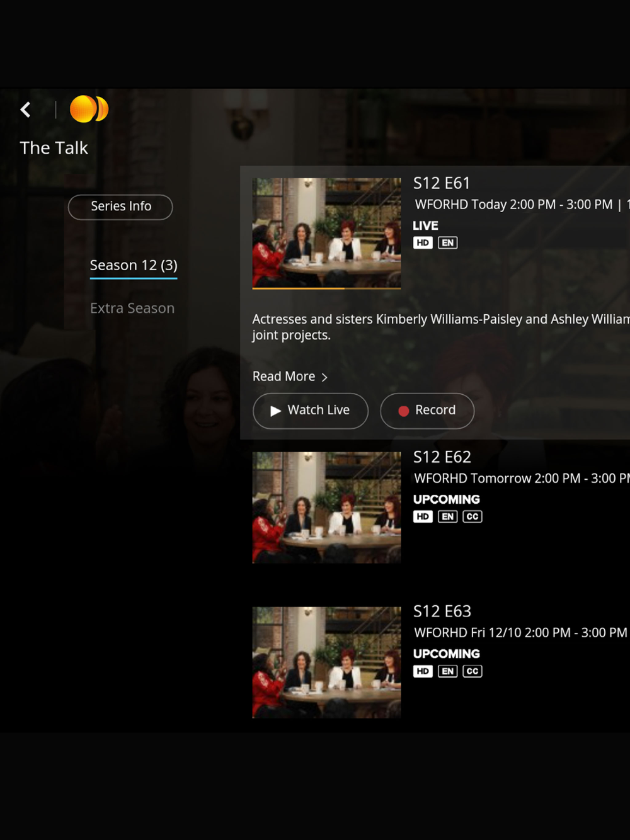630x840 pixels.
Task: Click the CC badge on S12 E63
Action: click(x=472, y=671)
